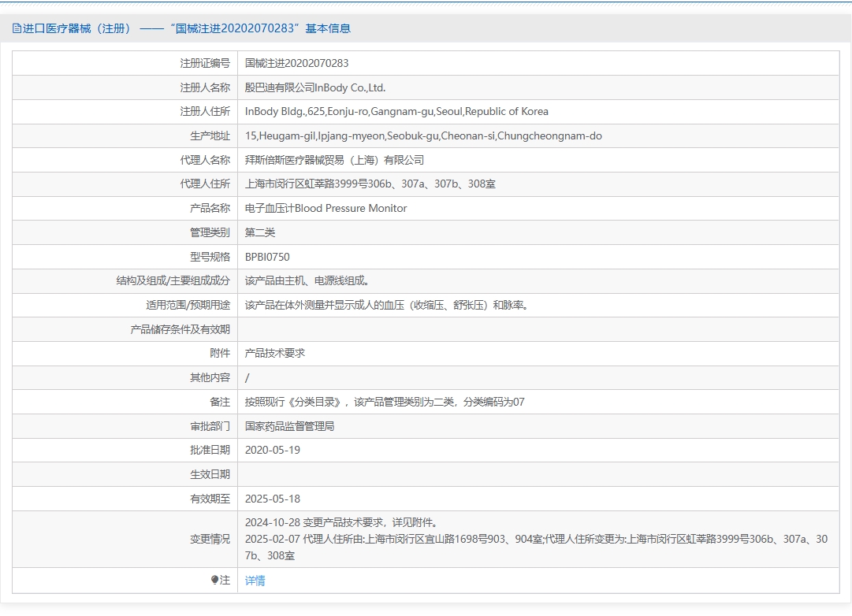Select text 该产品由主机、电源线组成。
Viewport: 852px width, 616px height.
point(307,281)
